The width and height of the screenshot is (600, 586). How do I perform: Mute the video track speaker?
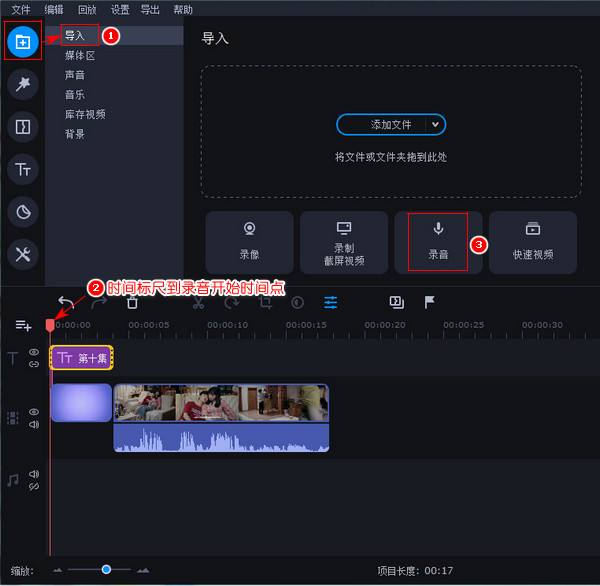coord(34,424)
